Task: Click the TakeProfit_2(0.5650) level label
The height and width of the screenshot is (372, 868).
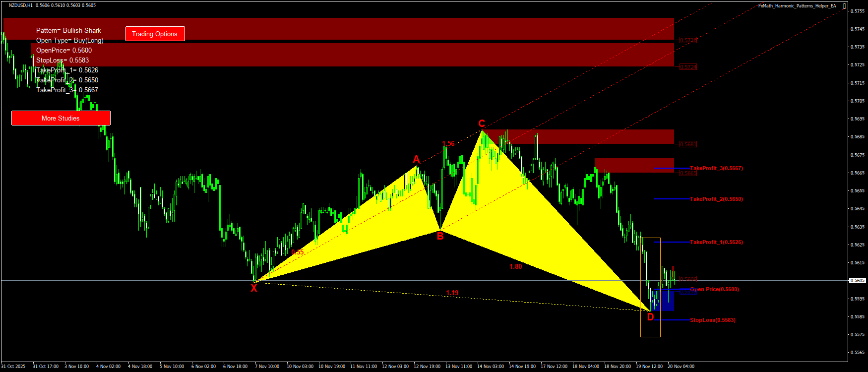Action: point(716,199)
